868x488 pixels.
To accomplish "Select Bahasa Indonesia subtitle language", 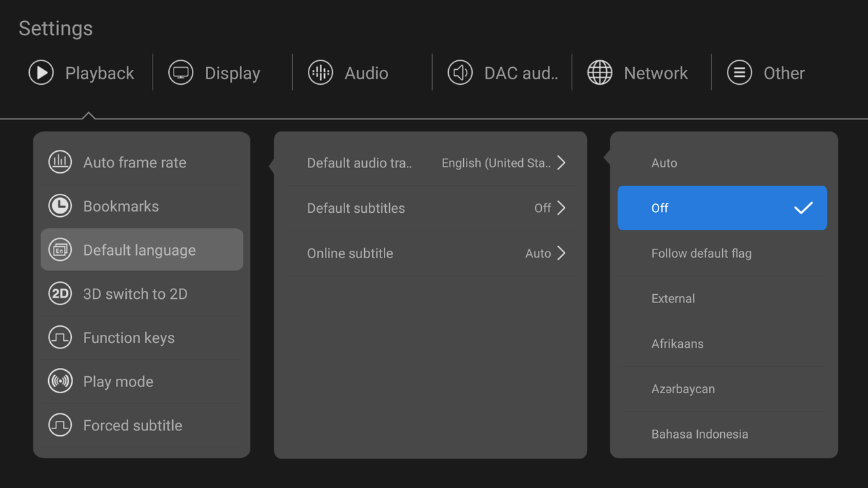I will coord(722,434).
